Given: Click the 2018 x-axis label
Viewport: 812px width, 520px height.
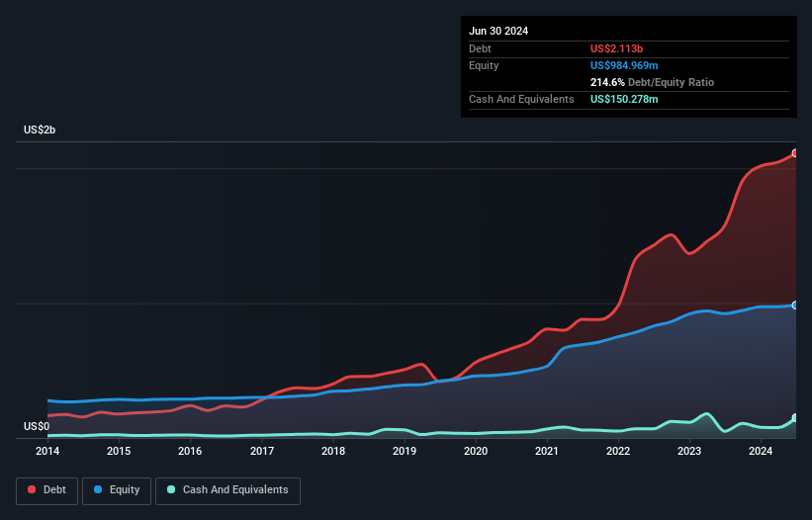Looking at the screenshot, I should click(333, 451).
